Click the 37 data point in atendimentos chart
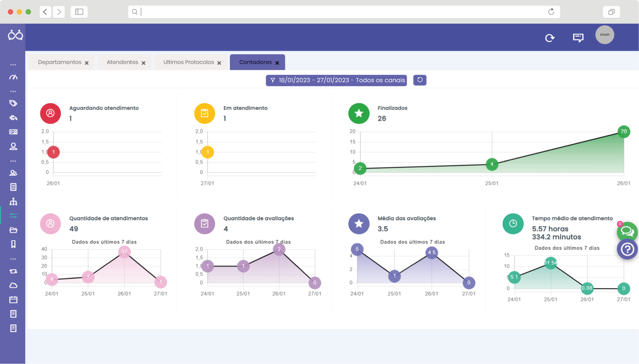The height and width of the screenshot is (364, 639). (x=124, y=252)
